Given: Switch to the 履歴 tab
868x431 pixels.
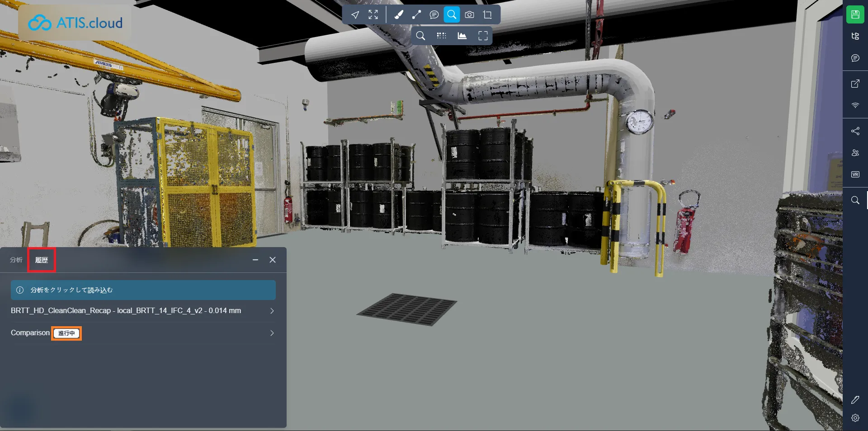Looking at the screenshot, I should (x=42, y=260).
